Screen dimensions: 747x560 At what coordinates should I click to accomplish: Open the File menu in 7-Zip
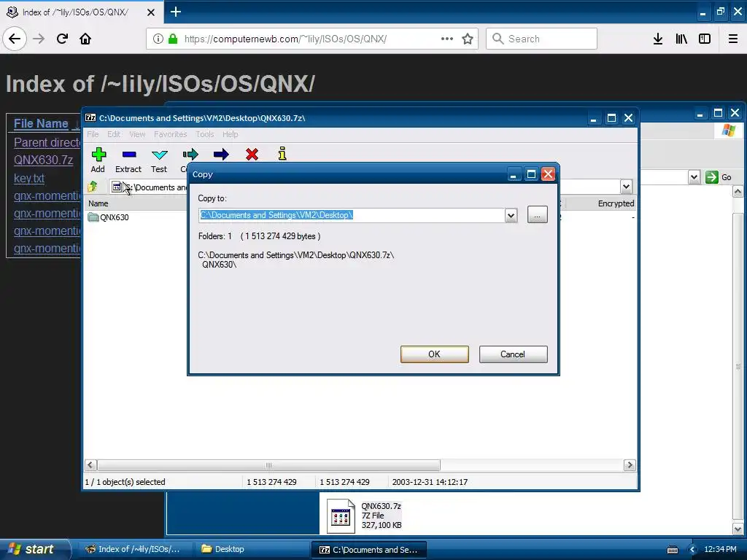93,134
